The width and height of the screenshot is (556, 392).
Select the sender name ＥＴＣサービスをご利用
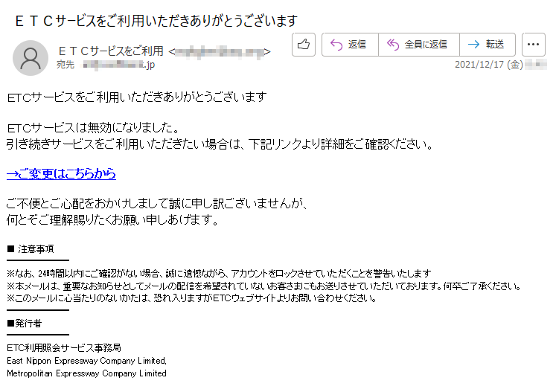111,51
